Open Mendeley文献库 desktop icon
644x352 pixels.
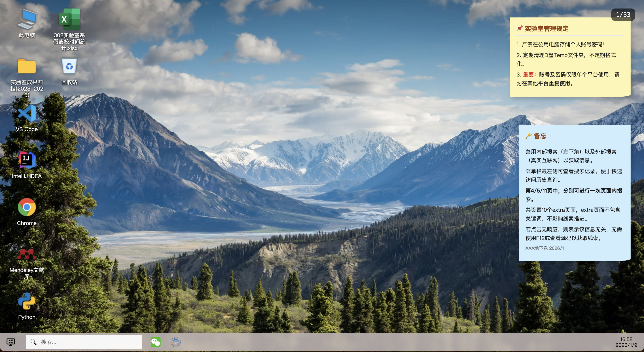(27, 254)
